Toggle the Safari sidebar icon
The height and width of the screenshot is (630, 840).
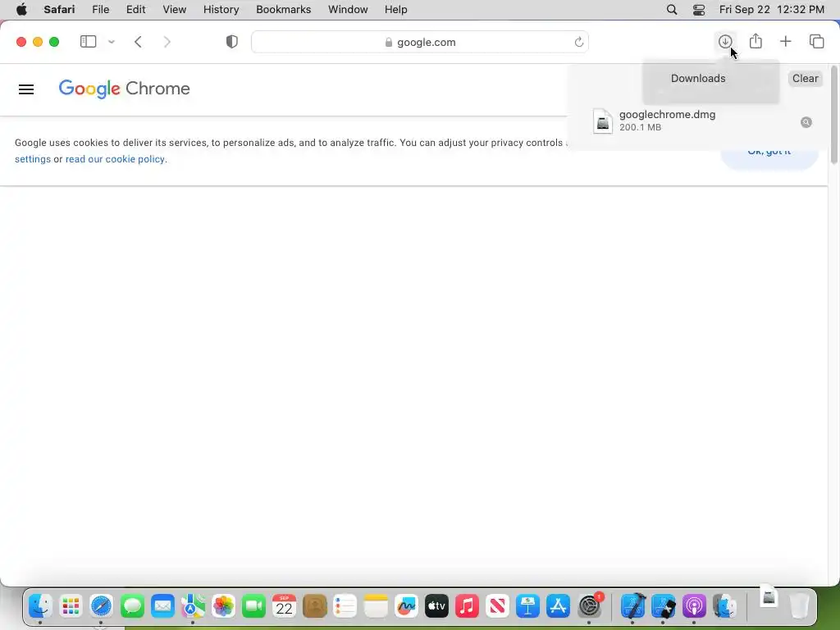click(x=88, y=41)
